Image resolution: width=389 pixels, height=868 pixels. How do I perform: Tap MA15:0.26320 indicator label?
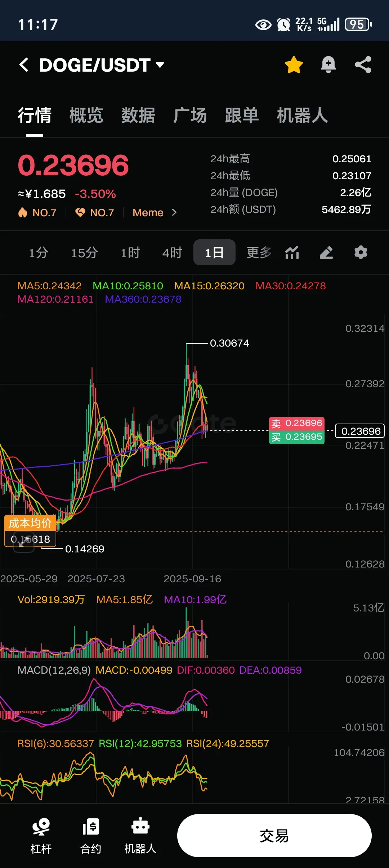pyautogui.click(x=209, y=286)
